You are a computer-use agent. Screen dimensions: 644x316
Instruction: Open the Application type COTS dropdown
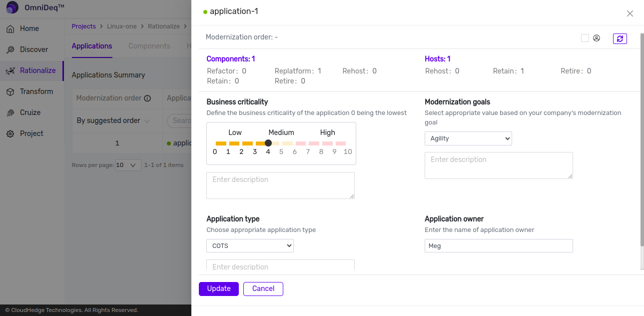click(x=250, y=246)
